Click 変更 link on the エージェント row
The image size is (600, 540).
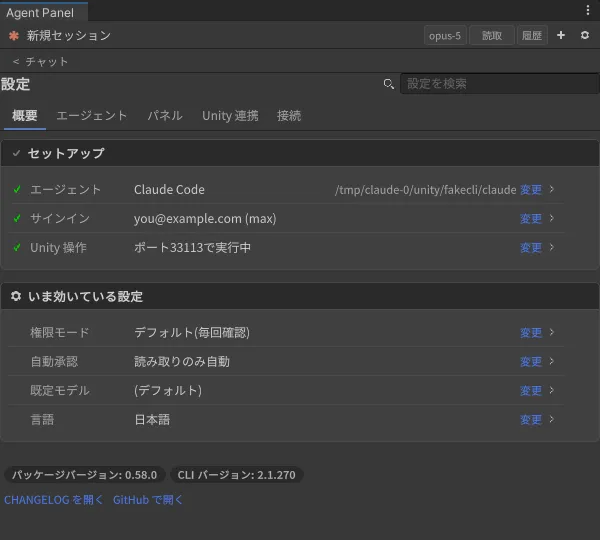coord(531,189)
